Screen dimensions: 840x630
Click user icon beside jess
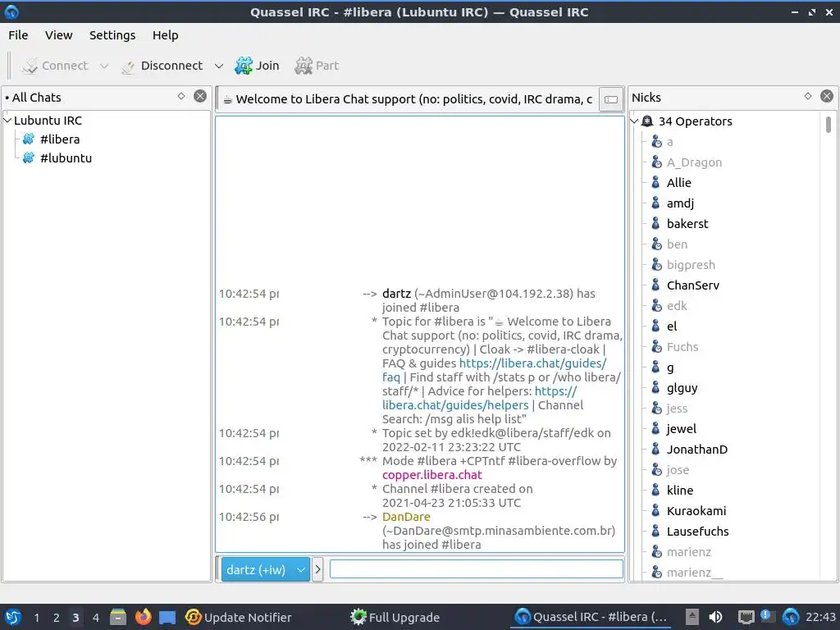[x=656, y=409]
